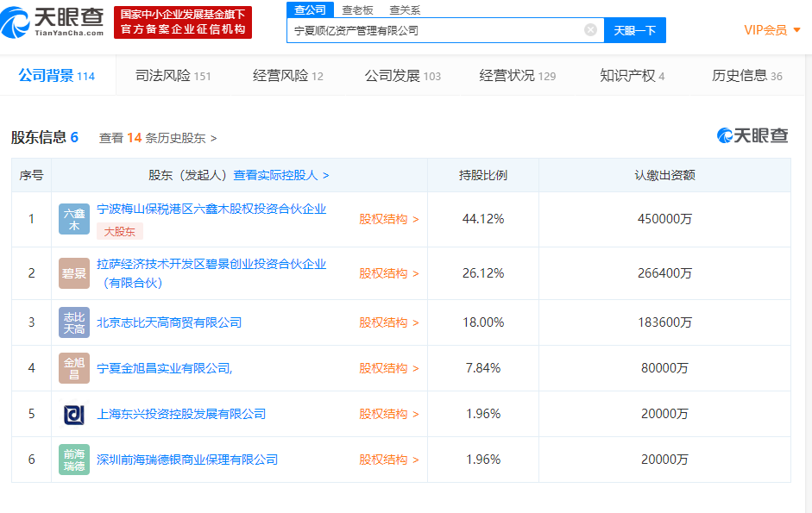Click the red 国家中小企业发展基金旗下 banner
Image resolution: width=812 pixels, height=513 pixels.
pyautogui.click(x=183, y=22)
